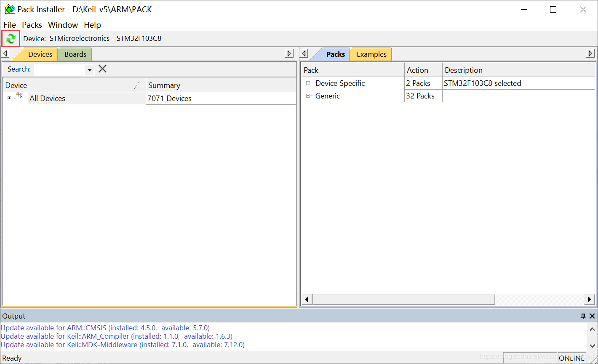Switch to the Boards tab
Screen dimensions: 598x364
[x=75, y=54]
